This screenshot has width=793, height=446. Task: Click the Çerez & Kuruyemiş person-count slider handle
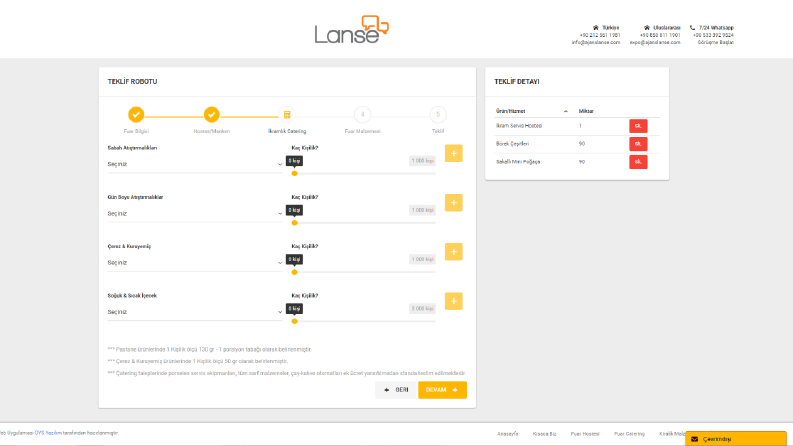tap(294, 272)
